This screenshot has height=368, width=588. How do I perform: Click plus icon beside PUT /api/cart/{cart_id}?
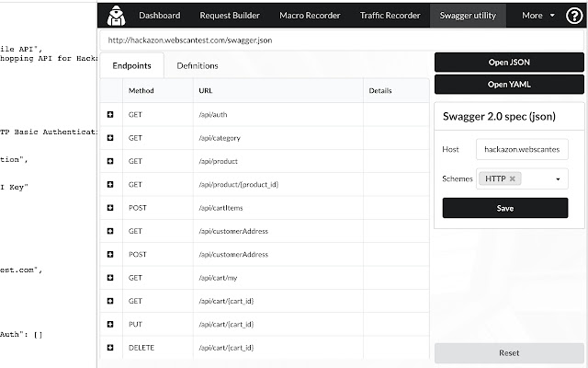[110, 323]
